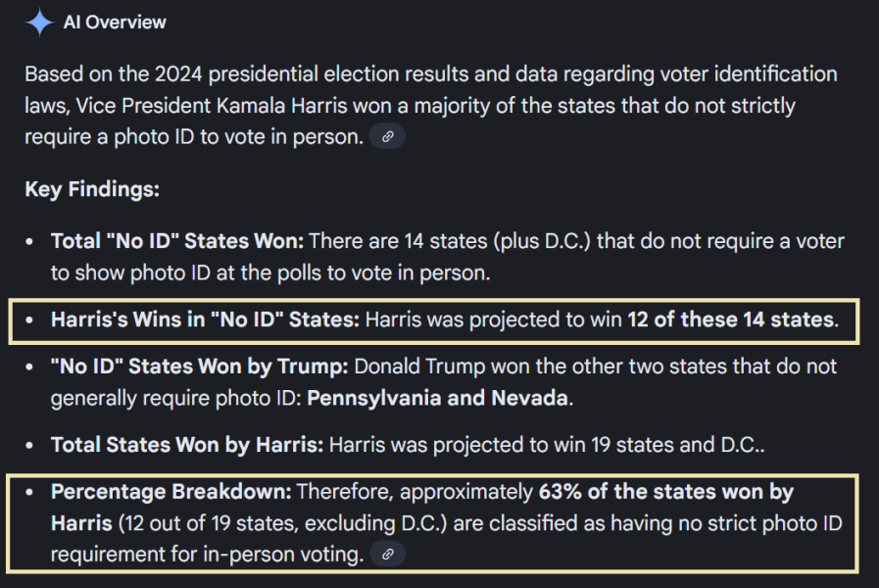Open the source link icon after the intro paragraph

[x=387, y=137]
